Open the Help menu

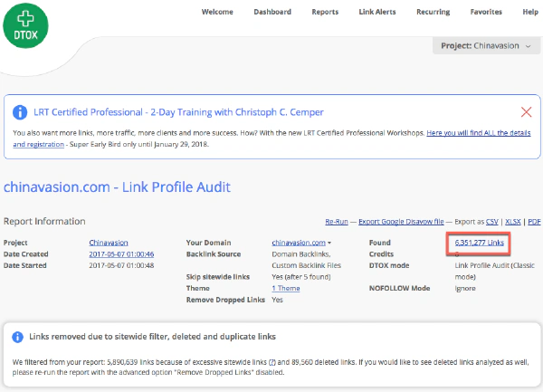[530, 12]
